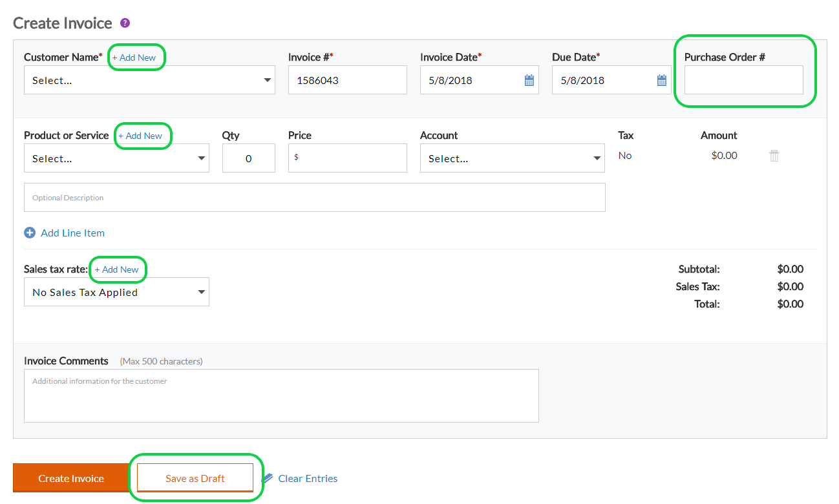This screenshot has width=839, height=504.
Task: Open the Due Date calendar picker
Action: tap(661, 81)
